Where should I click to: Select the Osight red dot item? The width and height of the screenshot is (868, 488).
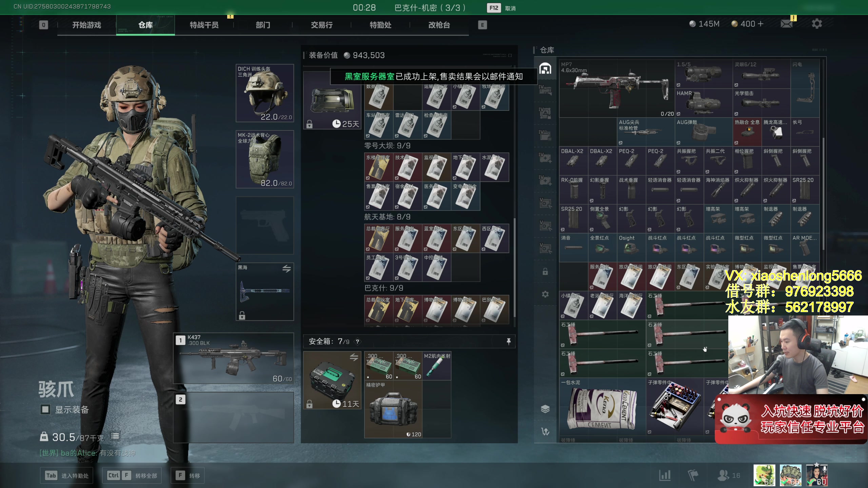click(631, 248)
